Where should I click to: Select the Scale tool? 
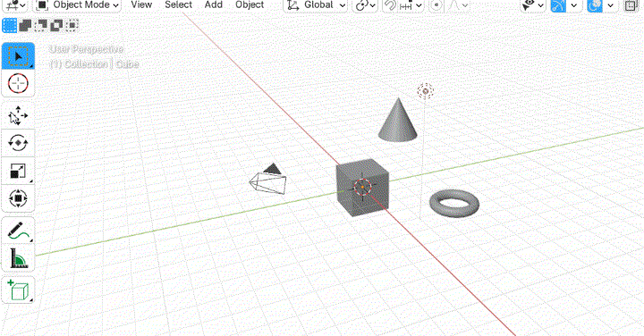[x=18, y=171]
